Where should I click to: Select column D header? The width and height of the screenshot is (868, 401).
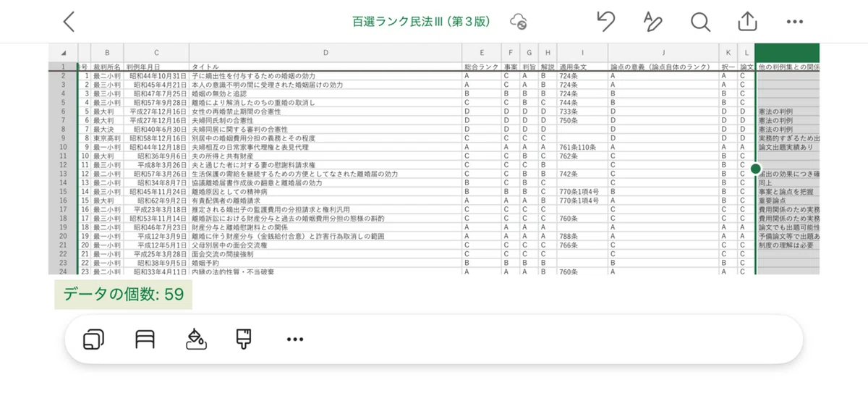325,53
